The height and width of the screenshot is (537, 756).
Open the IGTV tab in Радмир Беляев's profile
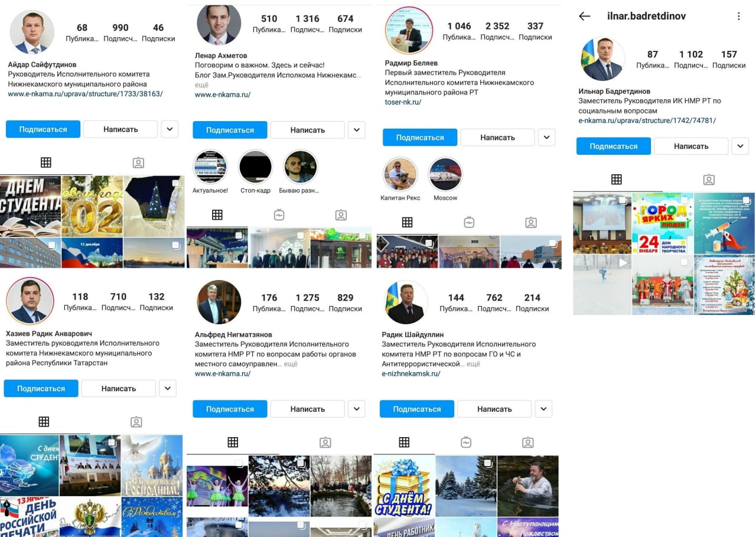pyautogui.click(x=469, y=222)
